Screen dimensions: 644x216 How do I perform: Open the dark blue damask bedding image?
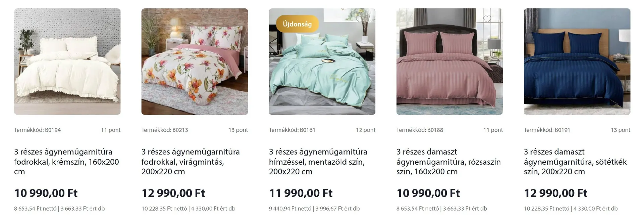point(577,61)
